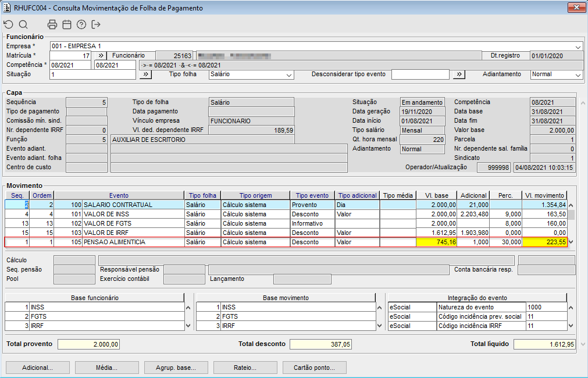Sort by the Evento column header
The width and height of the screenshot is (588, 378).
coord(119,196)
